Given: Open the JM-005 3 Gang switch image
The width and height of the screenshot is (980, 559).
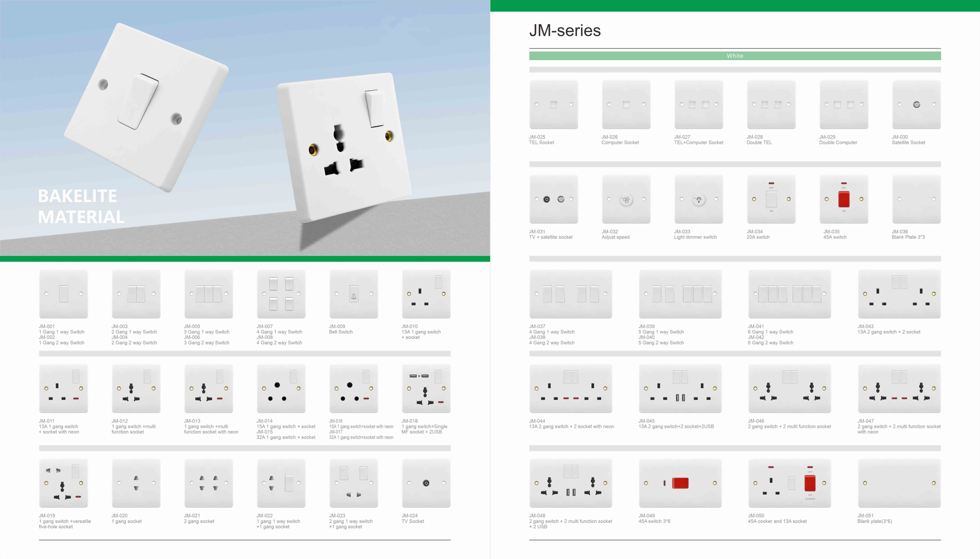Looking at the screenshot, I should (208, 294).
